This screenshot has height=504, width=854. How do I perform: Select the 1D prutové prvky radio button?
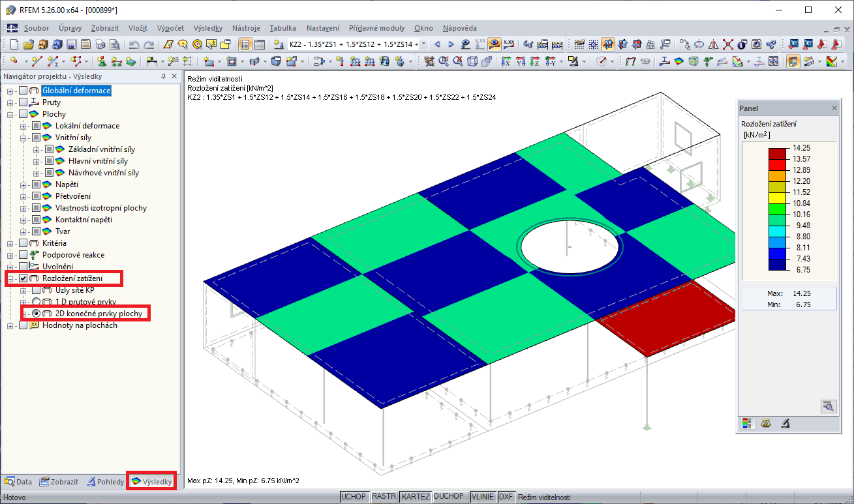37,302
